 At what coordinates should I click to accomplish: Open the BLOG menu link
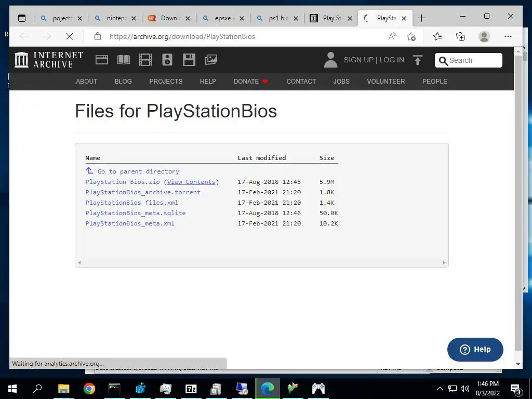click(x=123, y=82)
